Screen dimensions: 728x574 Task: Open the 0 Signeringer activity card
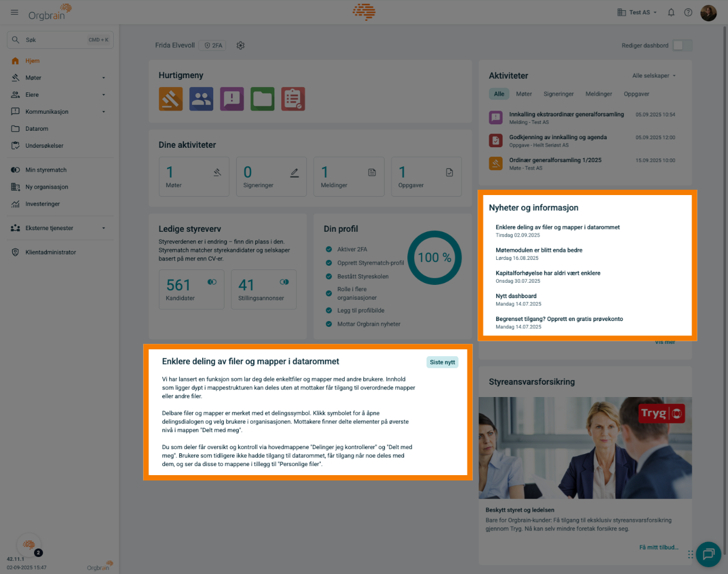point(272,176)
